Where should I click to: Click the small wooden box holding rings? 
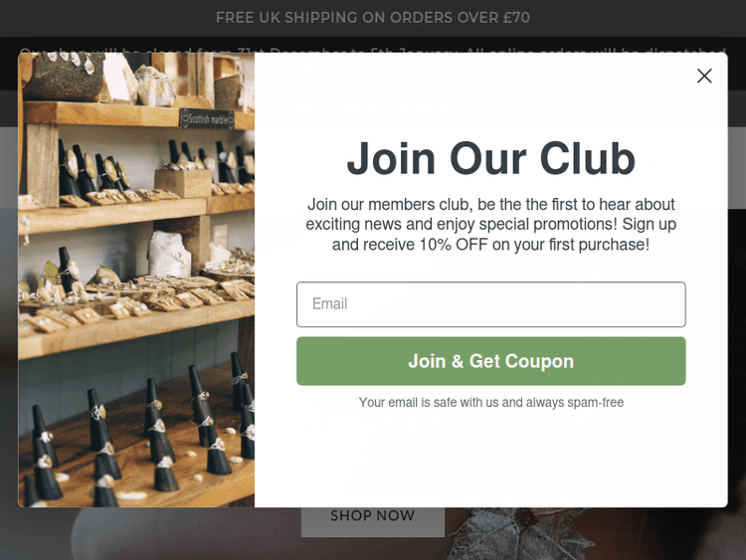coord(183,183)
